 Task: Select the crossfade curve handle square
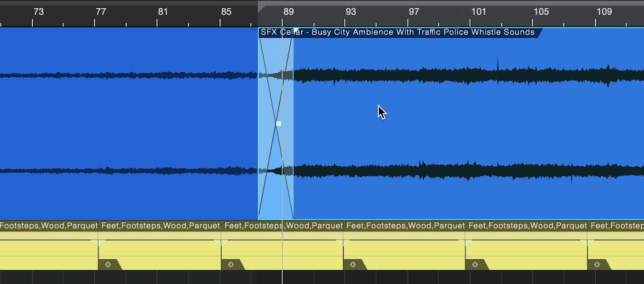tap(278, 123)
